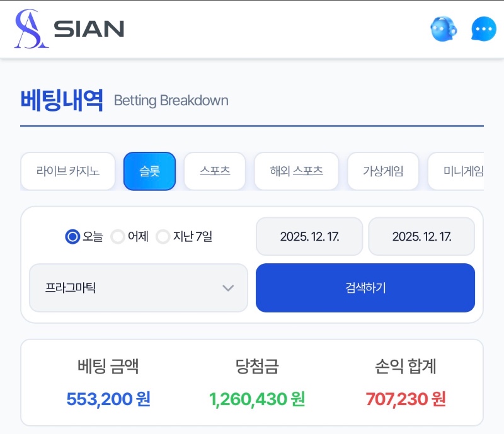Image resolution: width=504 pixels, height=434 pixels.
Task: Click the SIAN logo icon
Action: pyautogui.click(x=31, y=29)
